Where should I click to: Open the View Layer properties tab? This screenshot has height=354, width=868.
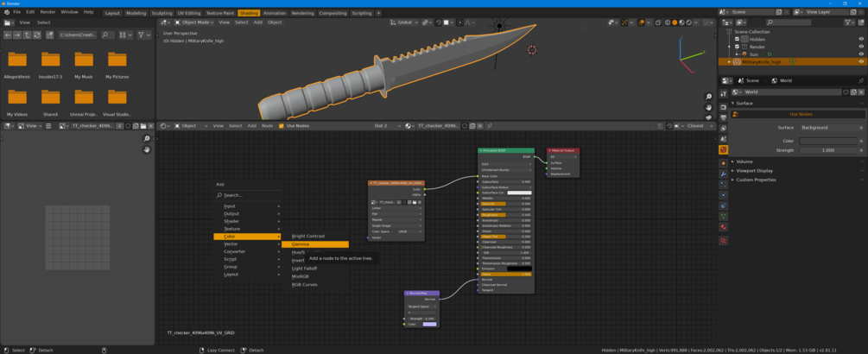coord(723,128)
